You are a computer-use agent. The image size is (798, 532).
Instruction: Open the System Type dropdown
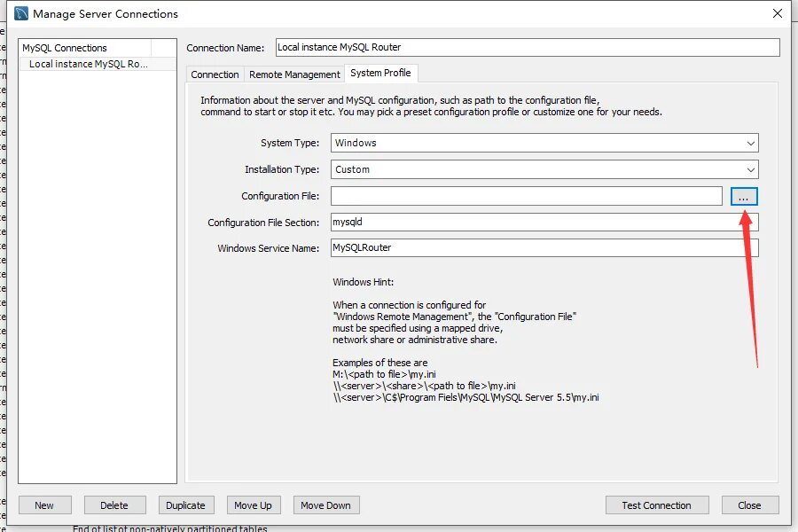click(x=544, y=143)
